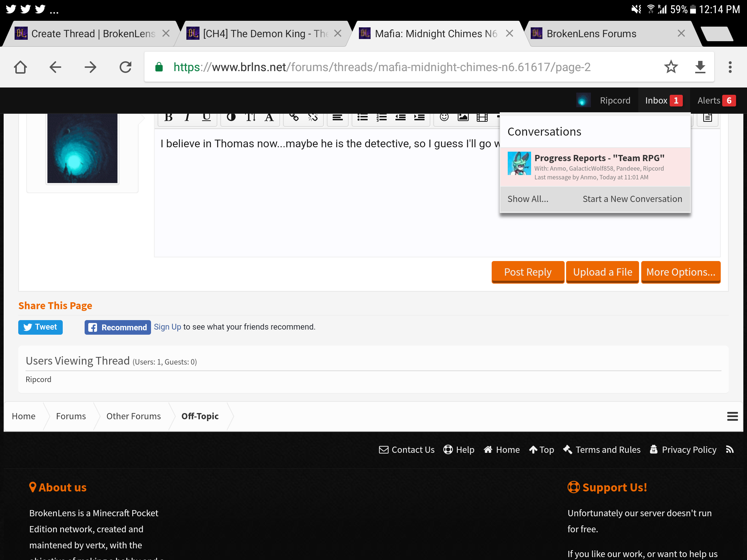The image size is (747, 560).
Task: Open the font size tool
Action: [x=250, y=117]
